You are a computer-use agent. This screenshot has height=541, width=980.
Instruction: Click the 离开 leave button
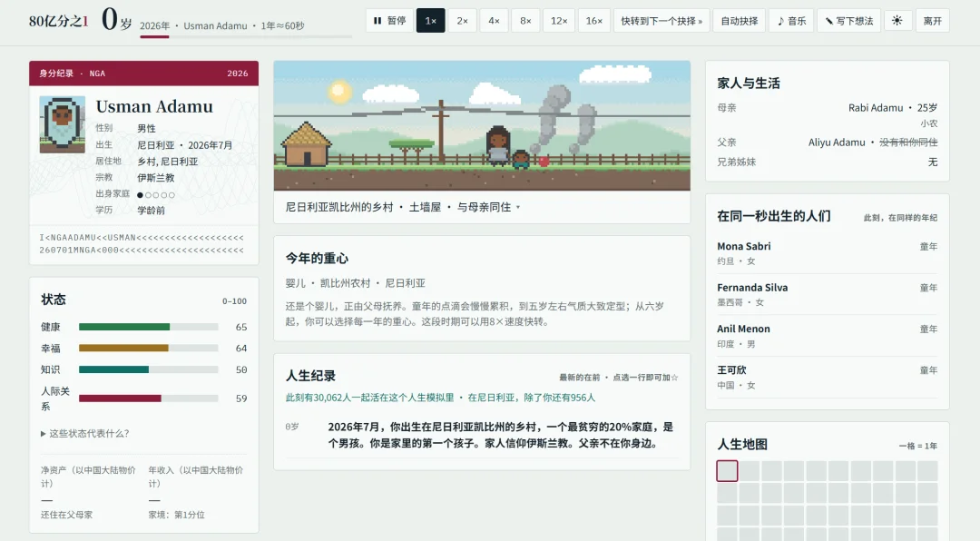click(933, 21)
